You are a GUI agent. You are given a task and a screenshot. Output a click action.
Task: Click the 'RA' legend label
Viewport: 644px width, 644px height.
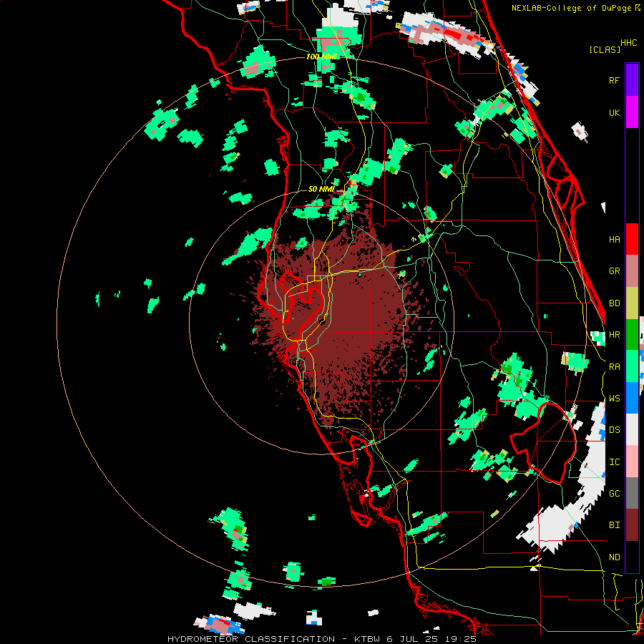(x=614, y=366)
